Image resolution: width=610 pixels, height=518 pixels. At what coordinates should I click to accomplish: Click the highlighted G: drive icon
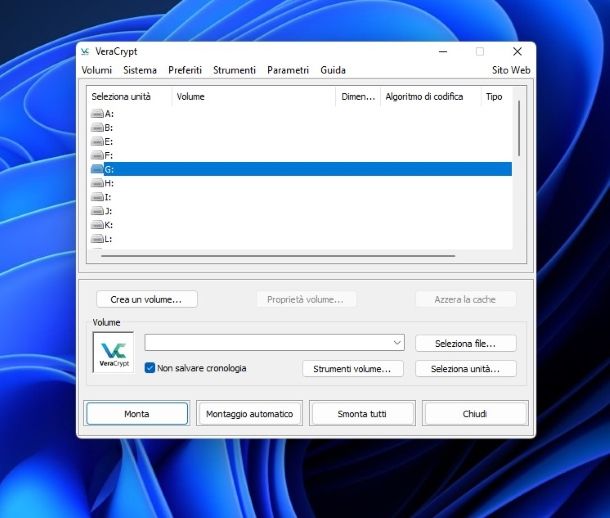tap(97, 169)
